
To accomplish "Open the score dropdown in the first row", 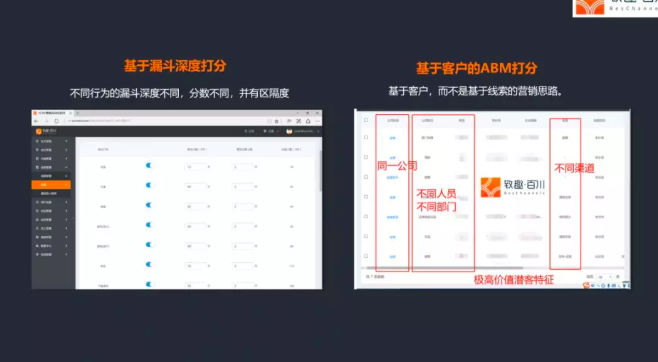I will [x=197, y=167].
